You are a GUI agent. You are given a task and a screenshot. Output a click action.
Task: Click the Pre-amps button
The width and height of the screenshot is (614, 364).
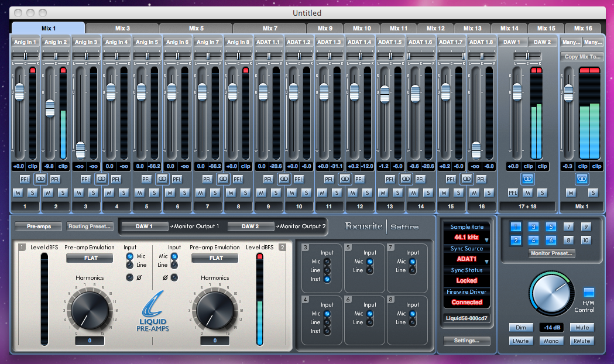pyautogui.click(x=39, y=226)
